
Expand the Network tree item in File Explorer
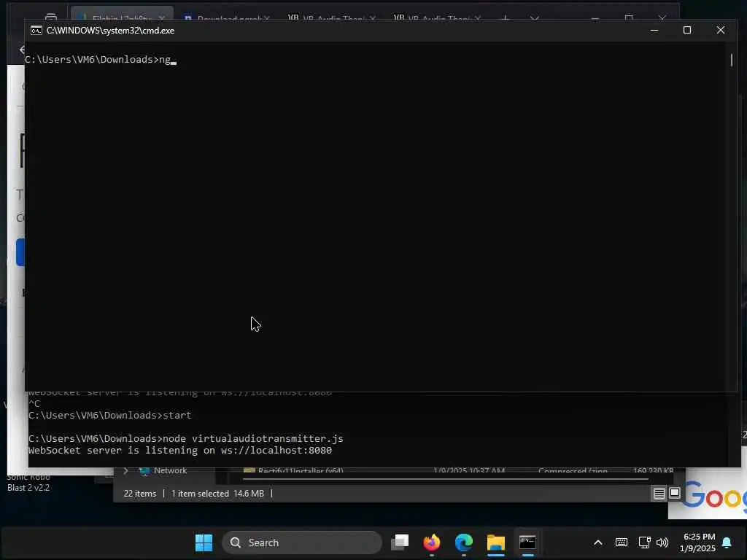(x=125, y=470)
